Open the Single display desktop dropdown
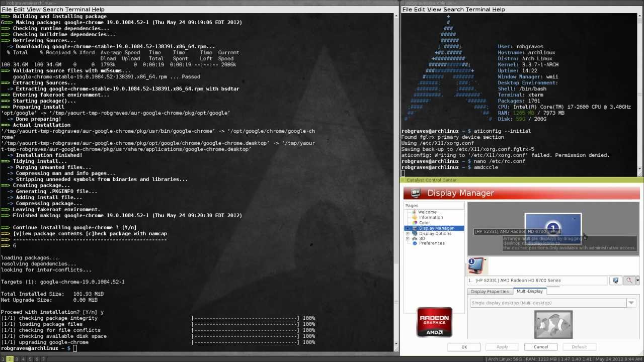Screen dimensions: 644x362 tap(631, 303)
